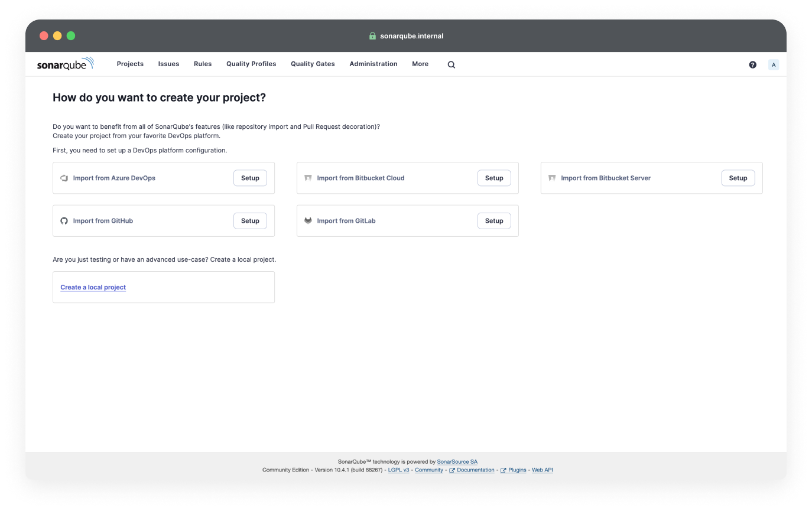Image resolution: width=812 pixels, height=511 pixels.
Task: Setup the GitHub import
Action: (250, 220)
